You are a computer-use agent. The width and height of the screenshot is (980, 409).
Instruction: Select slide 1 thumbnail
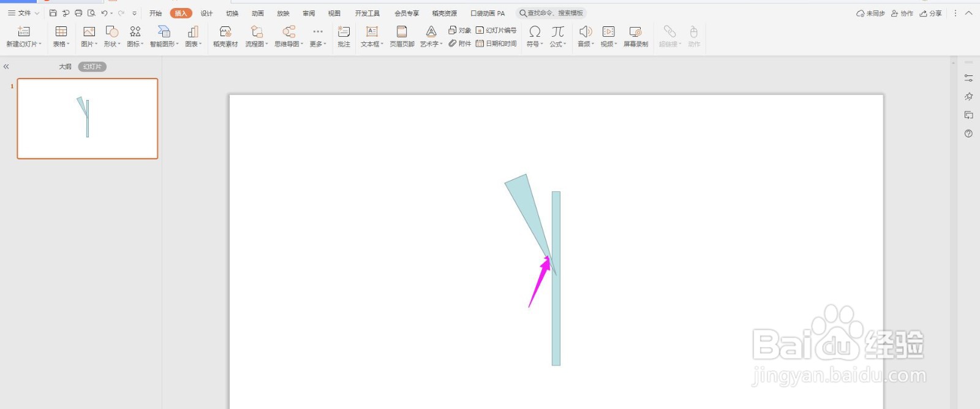[x=88, y=118]
